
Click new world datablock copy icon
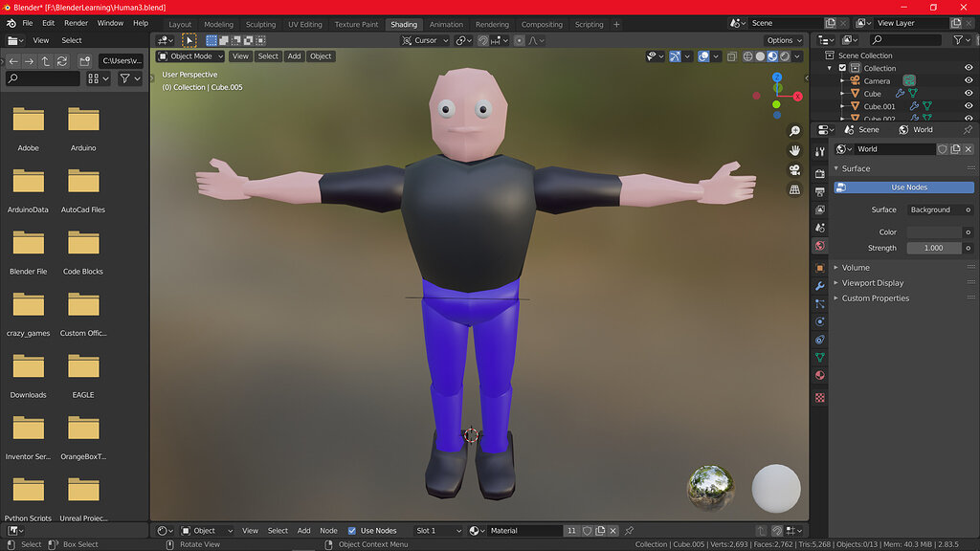[956, 149]
